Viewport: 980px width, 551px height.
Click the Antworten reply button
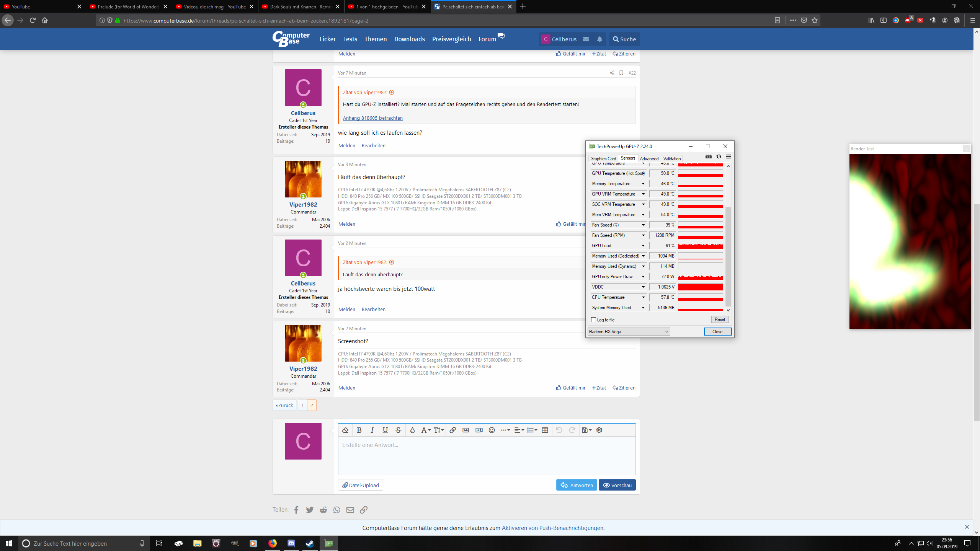[x=577, y=485]
